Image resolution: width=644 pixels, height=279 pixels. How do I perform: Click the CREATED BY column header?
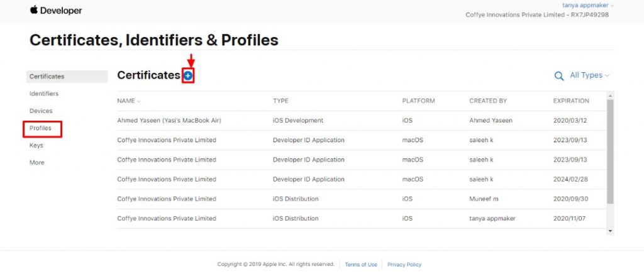click(488, 101)
